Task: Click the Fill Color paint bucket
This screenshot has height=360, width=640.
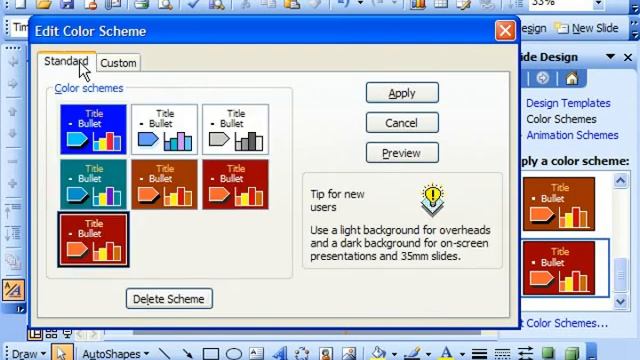Action: [378, 353]
